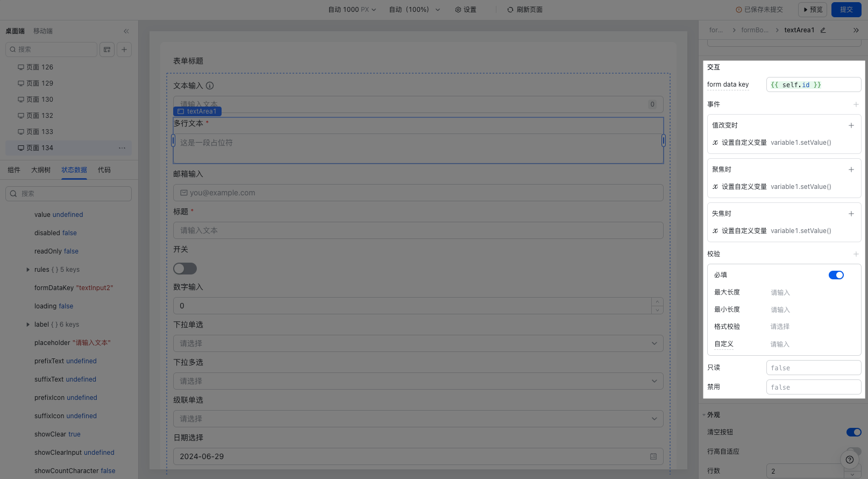Image resolution: width=868 pixels, height=479 pixels.
Task: Collapse the right properties panel
Action: (856, 30)
